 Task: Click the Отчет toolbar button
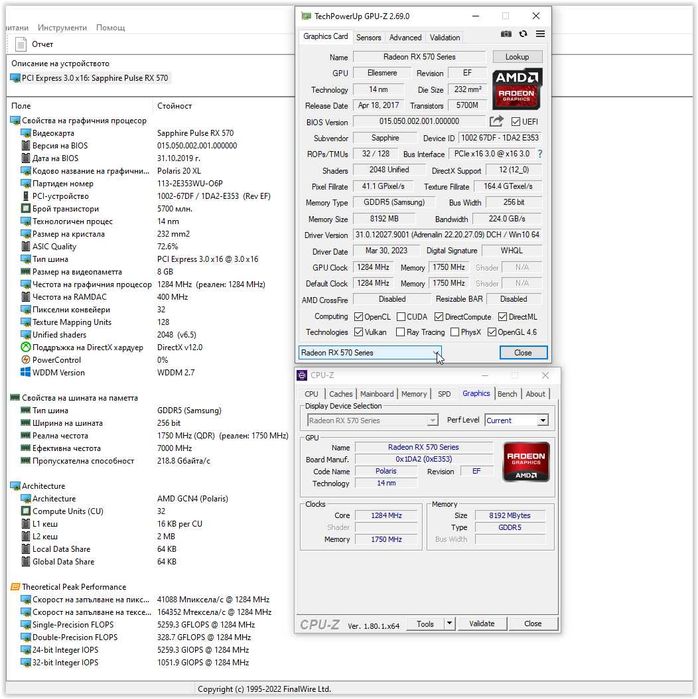tap(35, 44)
